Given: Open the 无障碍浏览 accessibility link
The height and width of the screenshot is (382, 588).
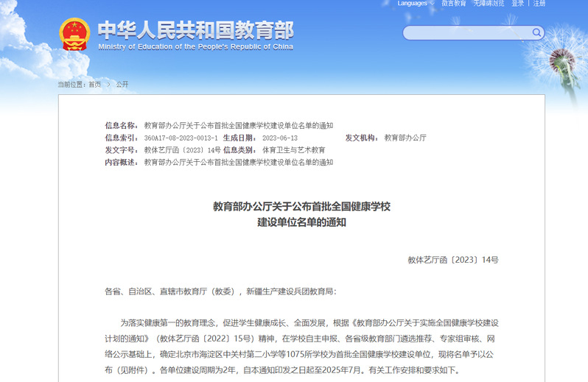Looking at the screenshot, I should [x=489, y=4].
